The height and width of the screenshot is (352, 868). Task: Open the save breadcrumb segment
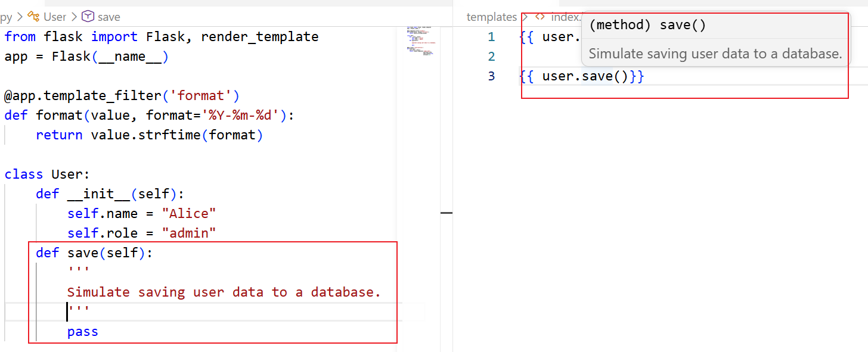[x=108, y=17]
